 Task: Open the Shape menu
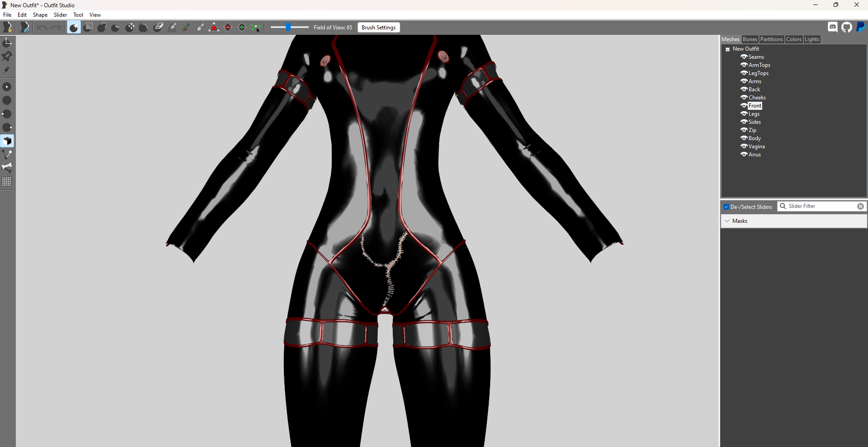tap(40, 15)
